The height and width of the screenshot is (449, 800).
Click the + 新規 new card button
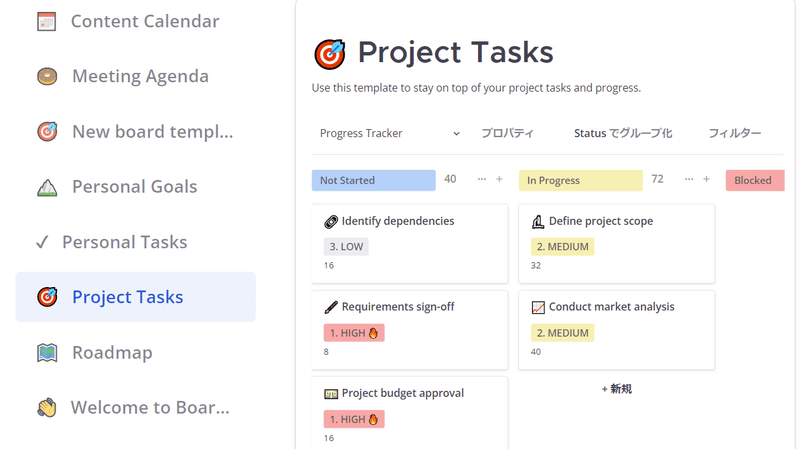click(616, 389)
